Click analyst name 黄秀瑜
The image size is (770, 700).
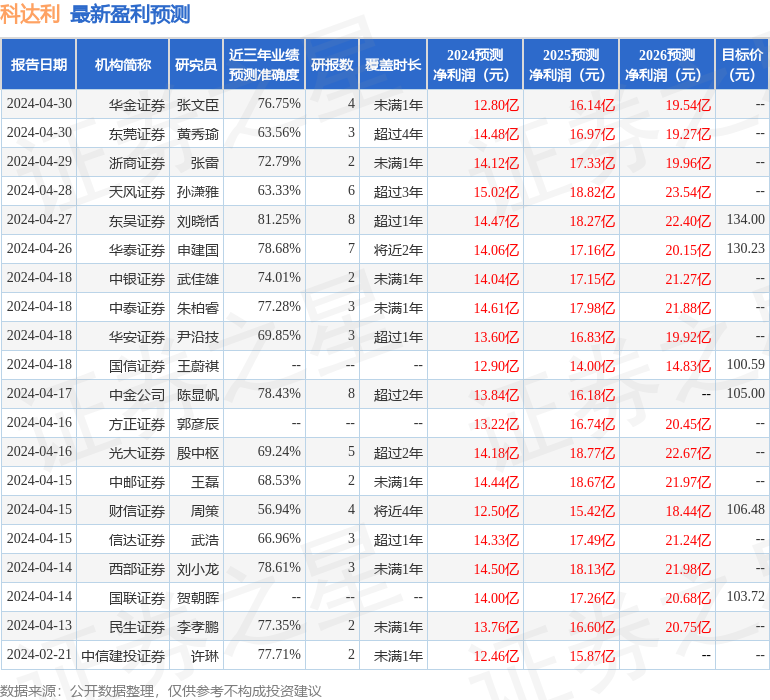[197, 134]
